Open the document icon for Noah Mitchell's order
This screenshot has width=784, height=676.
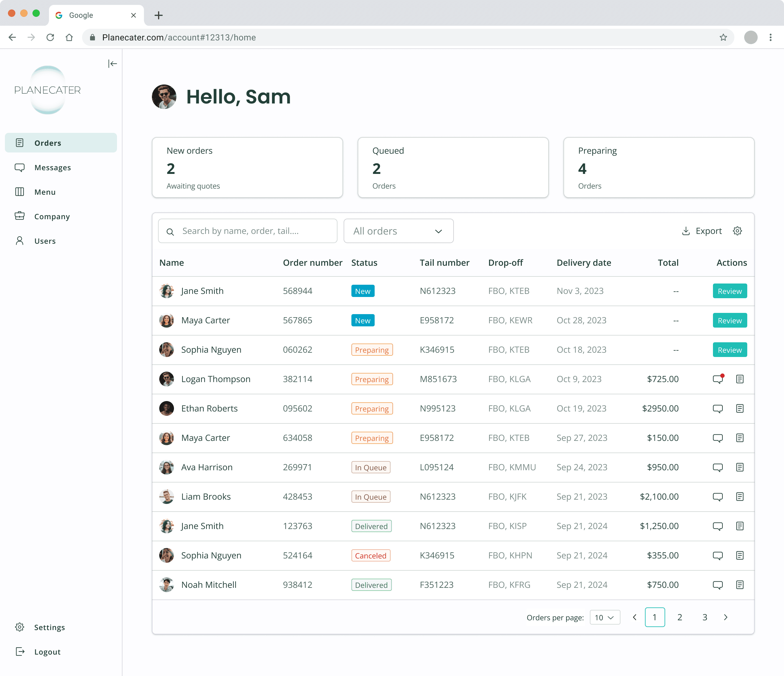[740, 585]
